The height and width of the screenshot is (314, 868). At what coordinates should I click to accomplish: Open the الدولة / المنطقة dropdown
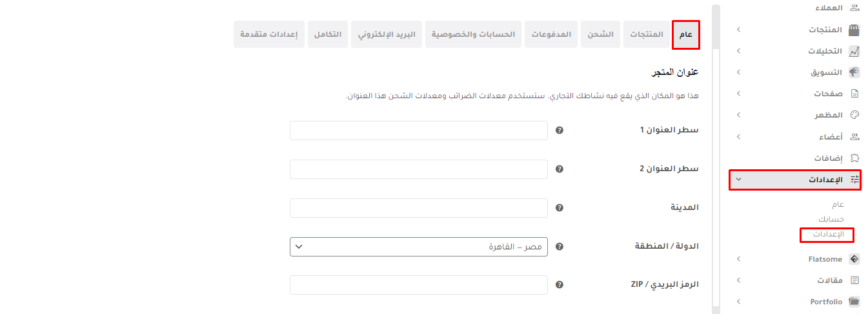(419, 247)
